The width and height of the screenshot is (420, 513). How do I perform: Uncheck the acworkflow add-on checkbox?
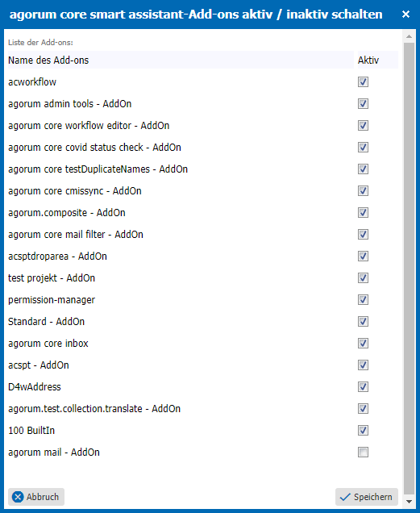pos(363,81)
